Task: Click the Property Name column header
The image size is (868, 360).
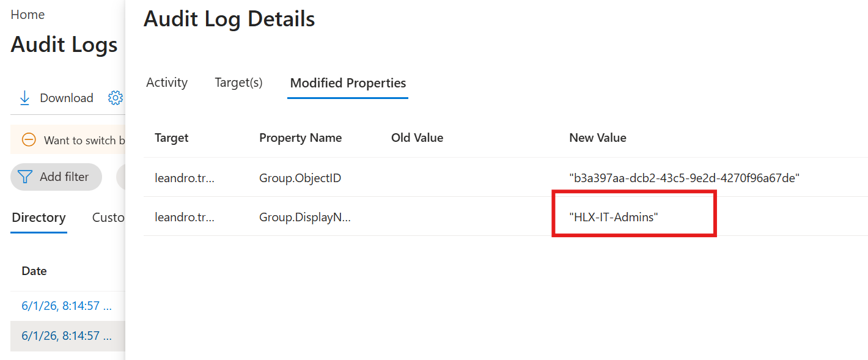Action: point(300,138)
